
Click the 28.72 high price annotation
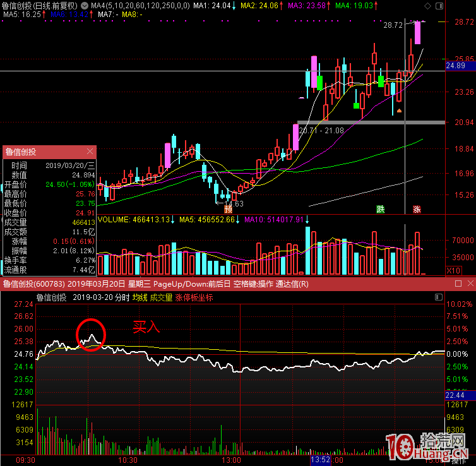(393, 25)
